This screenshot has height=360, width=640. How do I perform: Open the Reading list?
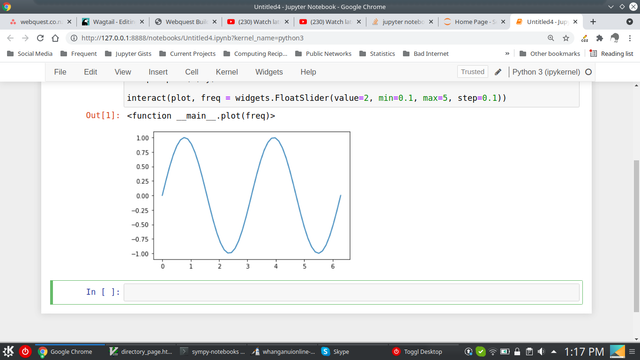(x=611, y=53)
